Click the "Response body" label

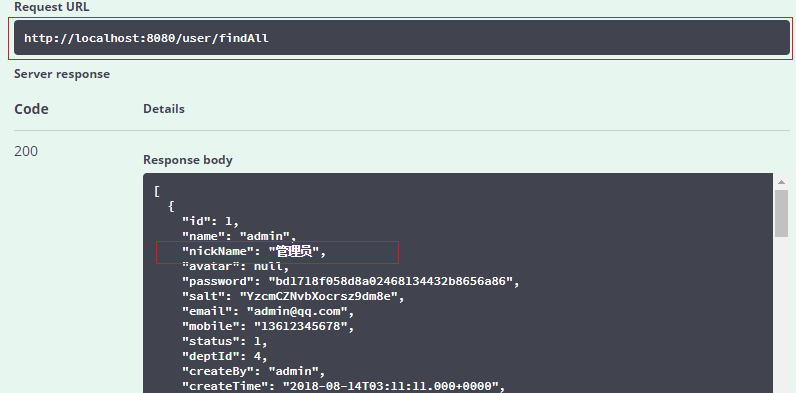(x=188, y=160)
